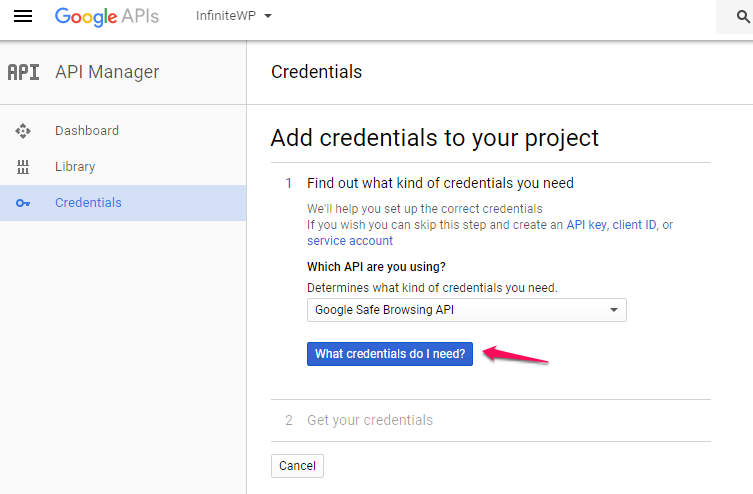Follow the API key link
Viewport: 753px width, 494px height.
click(586, 225)
